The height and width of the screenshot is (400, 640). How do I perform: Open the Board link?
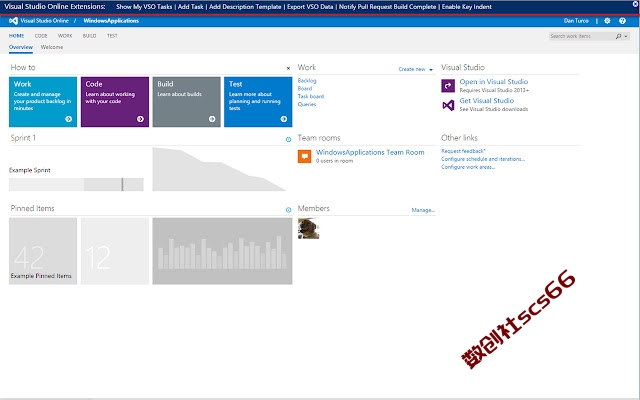click(305, 89)
